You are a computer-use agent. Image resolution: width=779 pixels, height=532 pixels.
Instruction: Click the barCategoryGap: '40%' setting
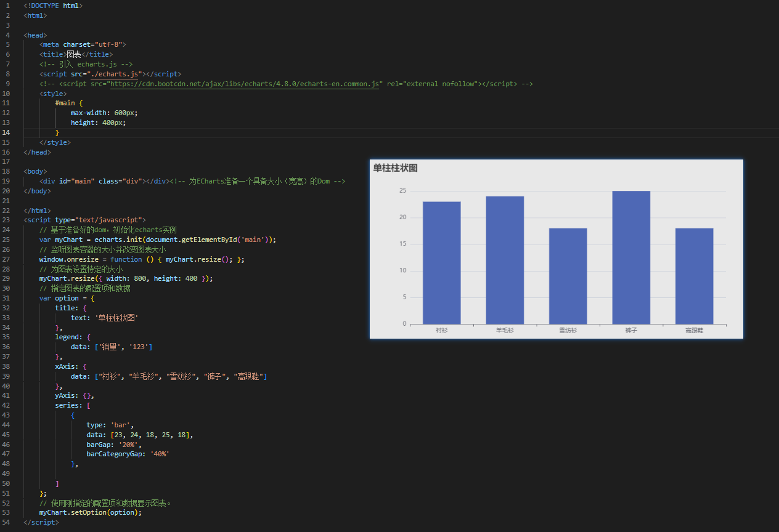(128, 454)
